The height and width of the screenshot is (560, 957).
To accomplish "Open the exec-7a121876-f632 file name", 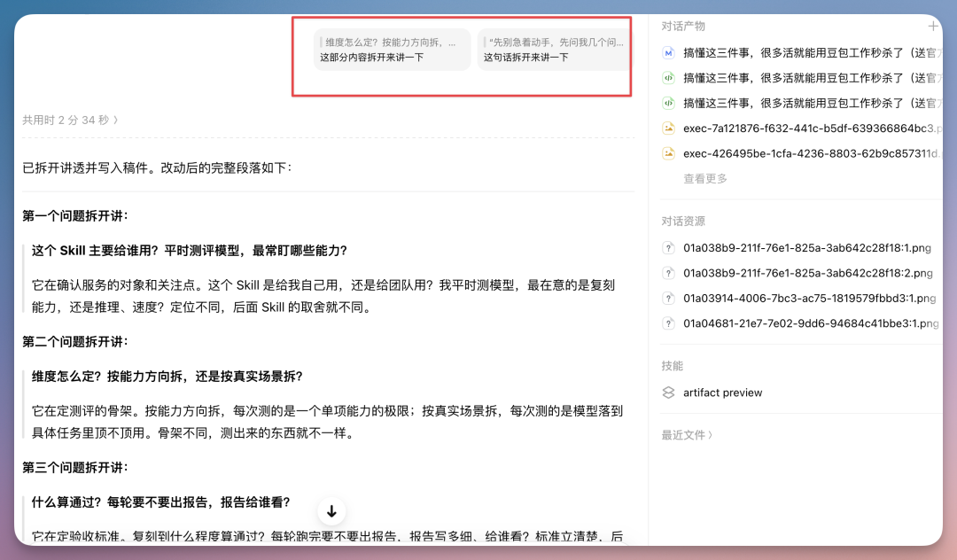I will pyautogui.click(x=813, y=128).
